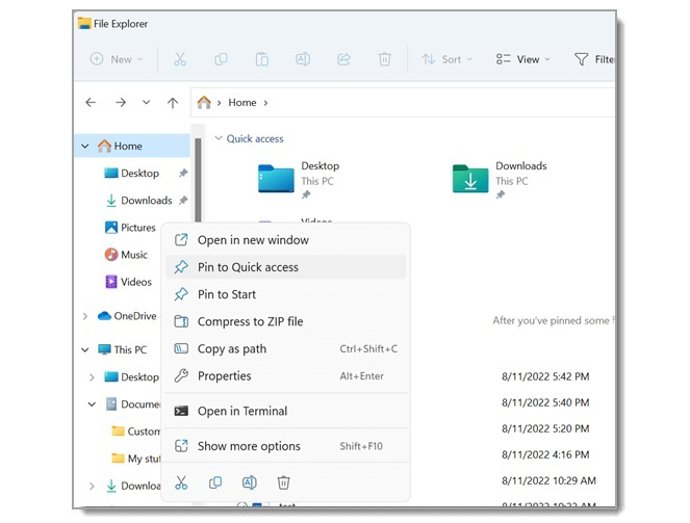Click the navigation pane scrollbar
690x523 pixels.
click(198, 180)
